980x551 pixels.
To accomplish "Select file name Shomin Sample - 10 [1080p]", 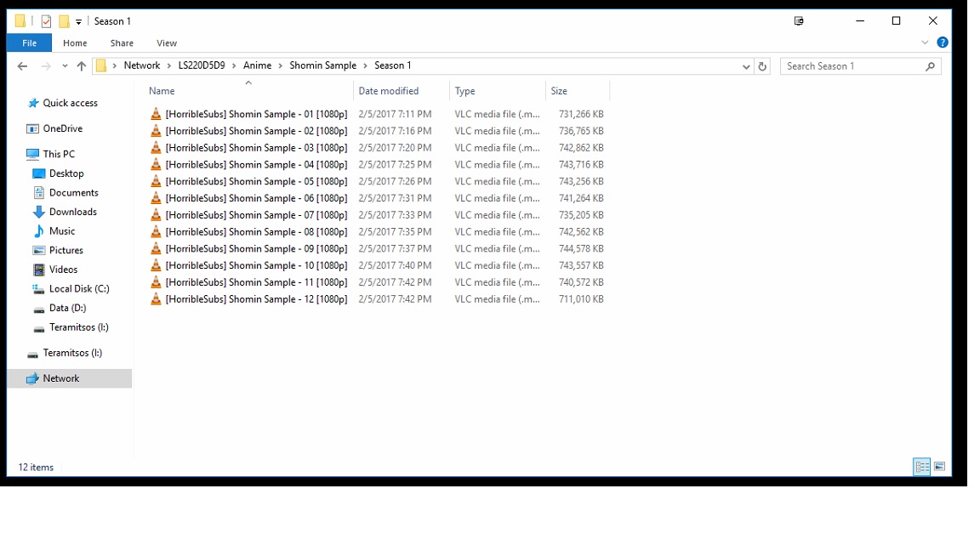I will click(x=256, y=266).
